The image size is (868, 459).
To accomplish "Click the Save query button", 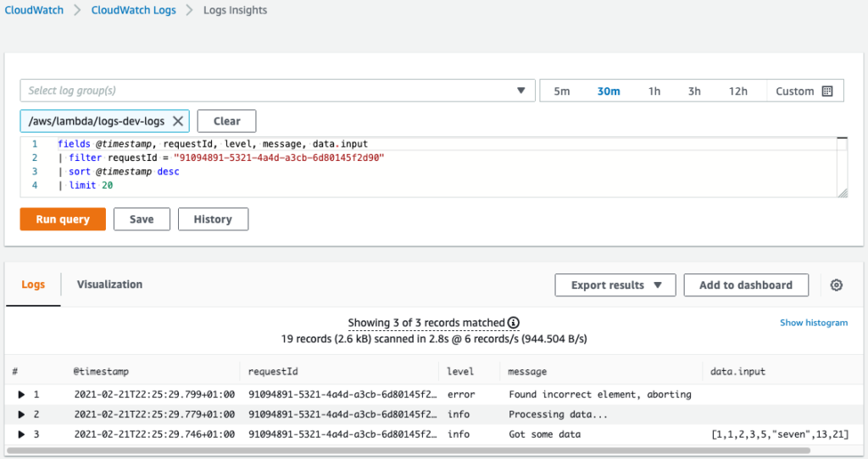I will (142, 219).
